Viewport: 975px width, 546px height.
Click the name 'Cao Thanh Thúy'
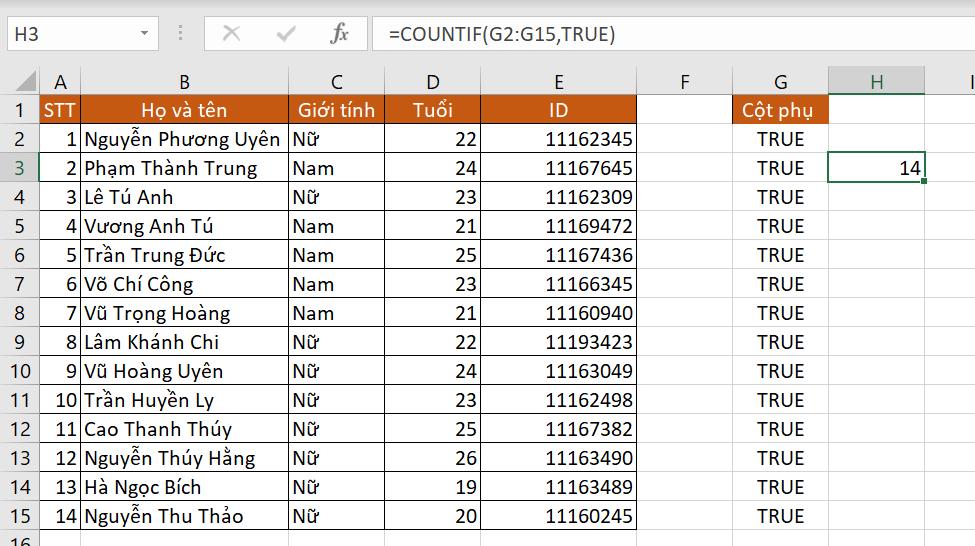point(158,429)
